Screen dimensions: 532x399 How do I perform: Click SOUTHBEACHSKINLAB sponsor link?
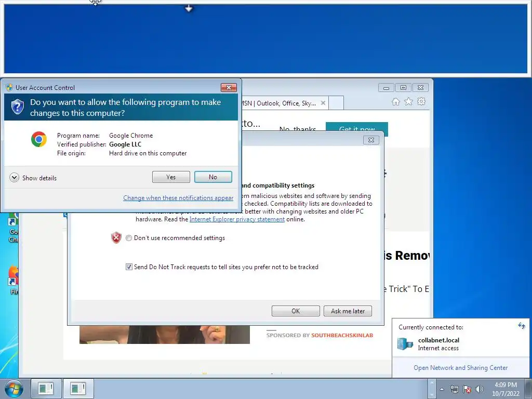pyautogui.click(x=342, y=335)
